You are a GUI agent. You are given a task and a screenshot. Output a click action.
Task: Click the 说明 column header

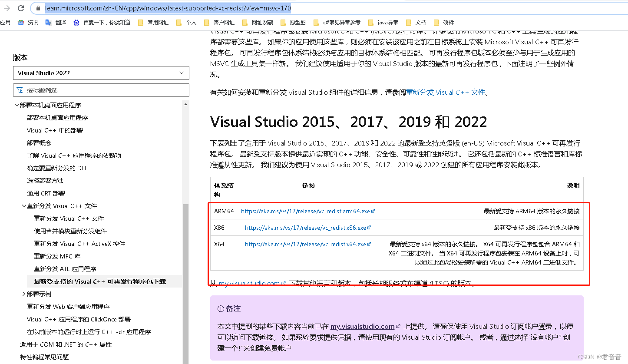click(x=573, y=185)
